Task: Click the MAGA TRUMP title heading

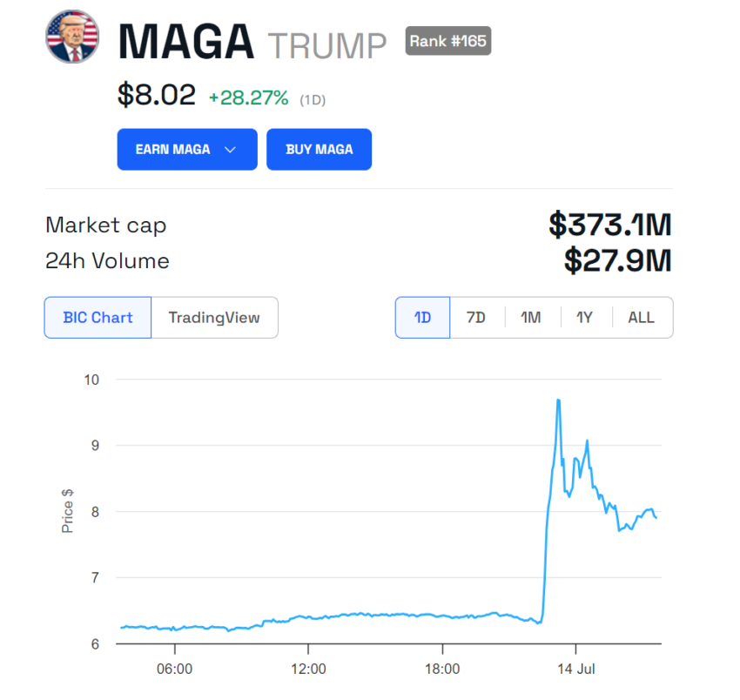Action: point(252,38)
